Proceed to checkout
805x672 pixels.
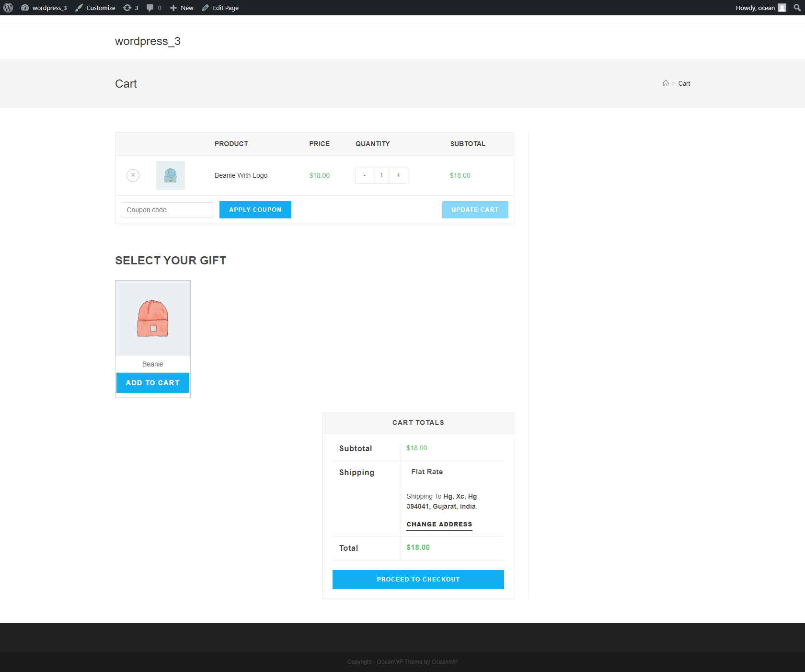click(418, 580)
